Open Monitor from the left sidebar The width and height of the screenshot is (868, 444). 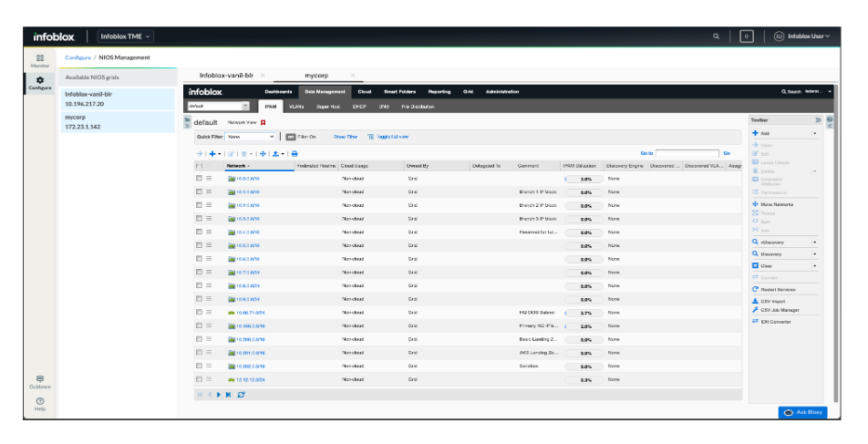coord(40,60)
